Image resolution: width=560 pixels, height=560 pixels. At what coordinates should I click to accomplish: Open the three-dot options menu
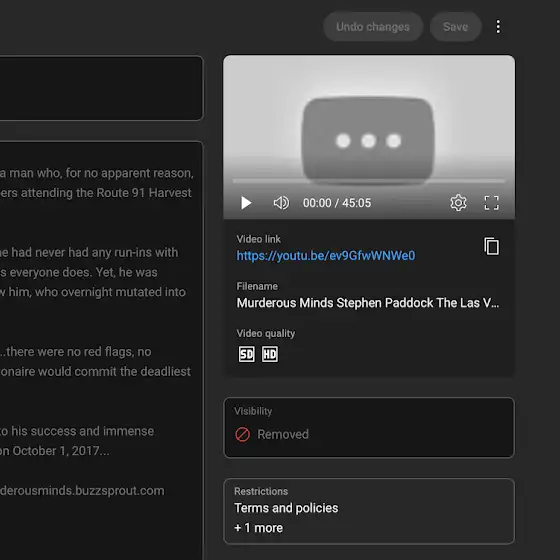coord(498,27)
